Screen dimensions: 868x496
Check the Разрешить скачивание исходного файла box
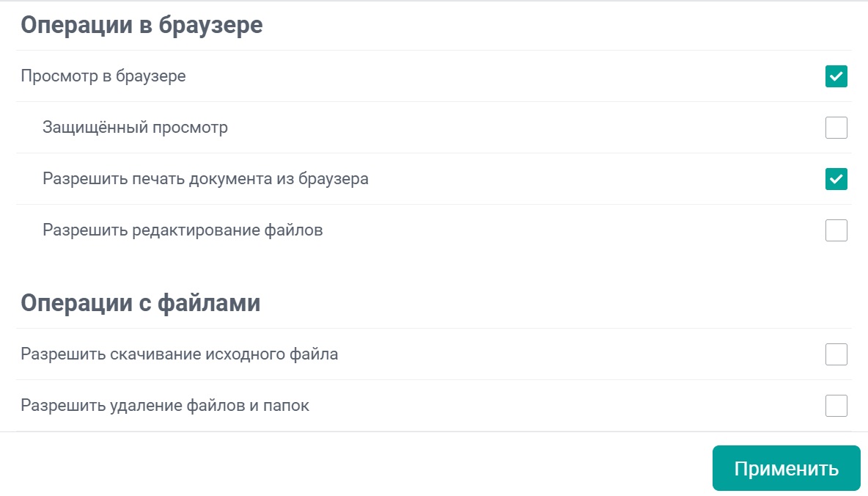pos(836,354)
